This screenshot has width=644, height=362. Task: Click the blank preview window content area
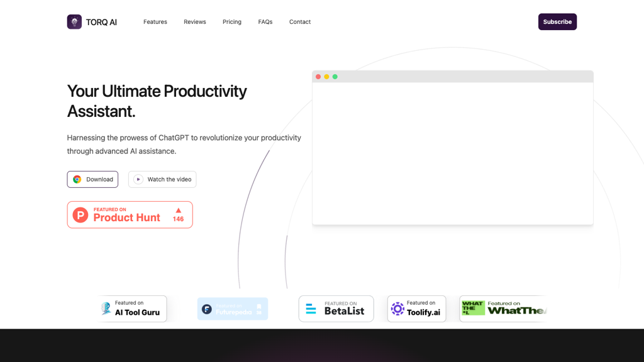tap(453, 153)
